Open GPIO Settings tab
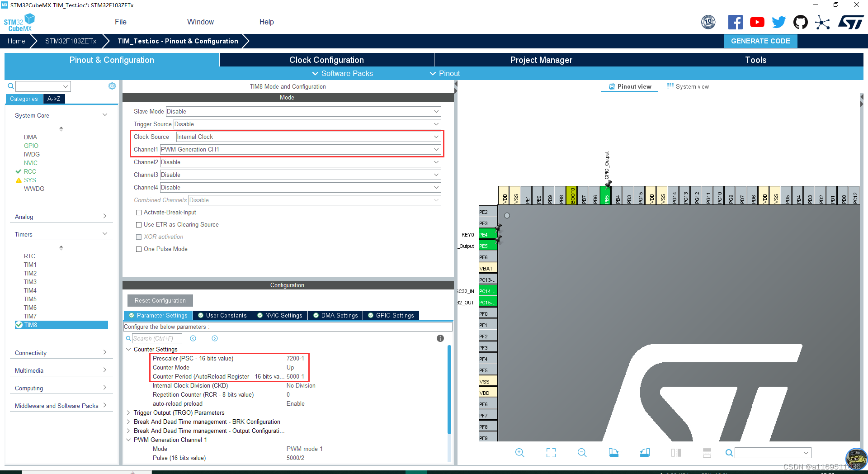868x474 pixels. [x=391, y=315]
